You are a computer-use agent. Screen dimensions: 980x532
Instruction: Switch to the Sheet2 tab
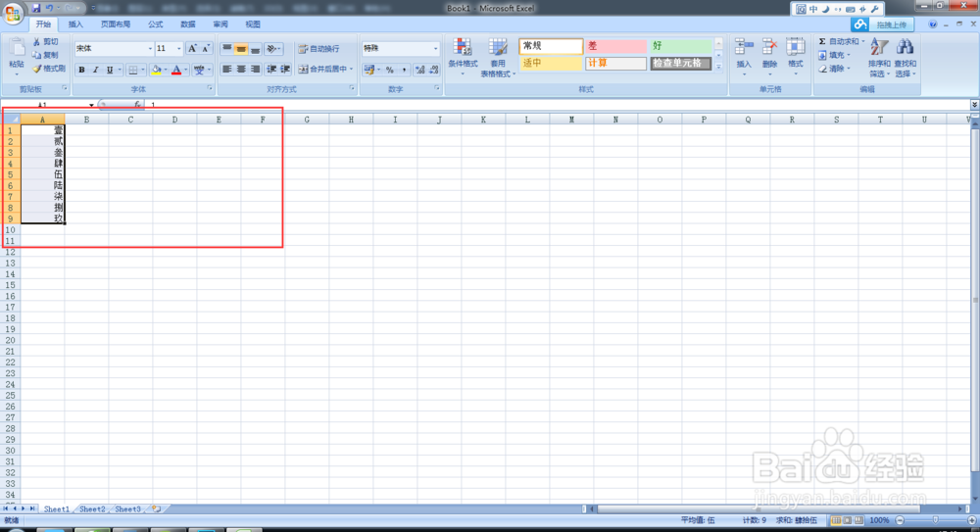(92, 509)
